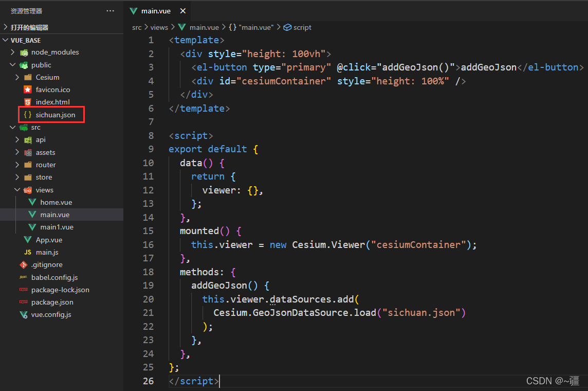Viewport: 588px width, 391px height.
Task: Click the babel.config.js Babel icon
Action: tap(24, 277)
